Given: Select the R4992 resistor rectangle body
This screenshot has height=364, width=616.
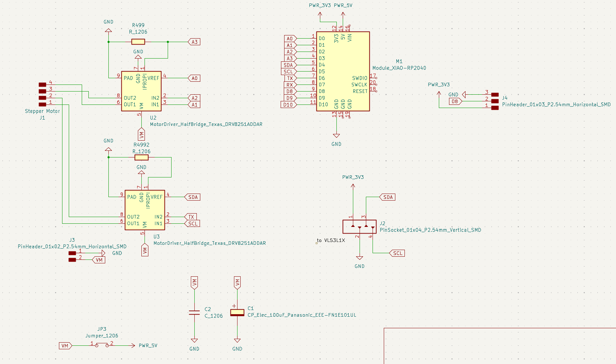Looking at the screenshot, I should (x=142, y=157).
